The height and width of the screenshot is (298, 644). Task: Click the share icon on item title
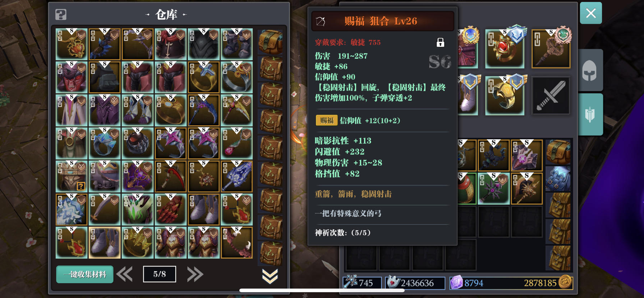coord(321,21)
